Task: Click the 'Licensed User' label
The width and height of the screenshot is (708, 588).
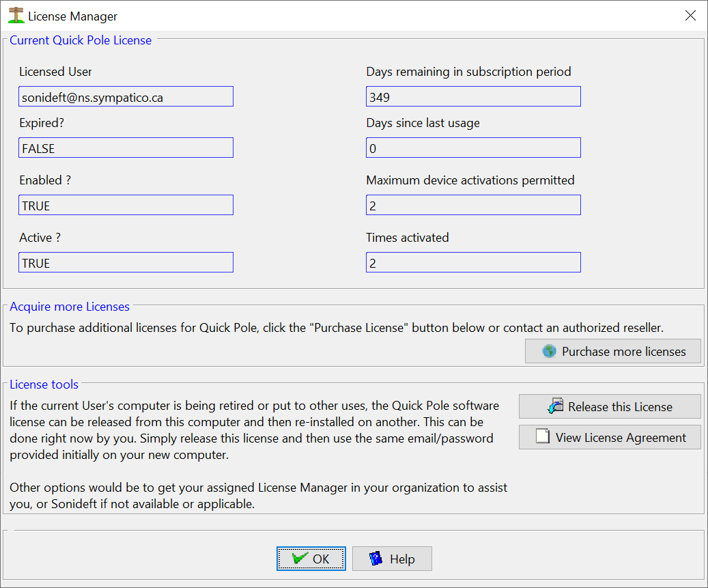Action: 55,72
